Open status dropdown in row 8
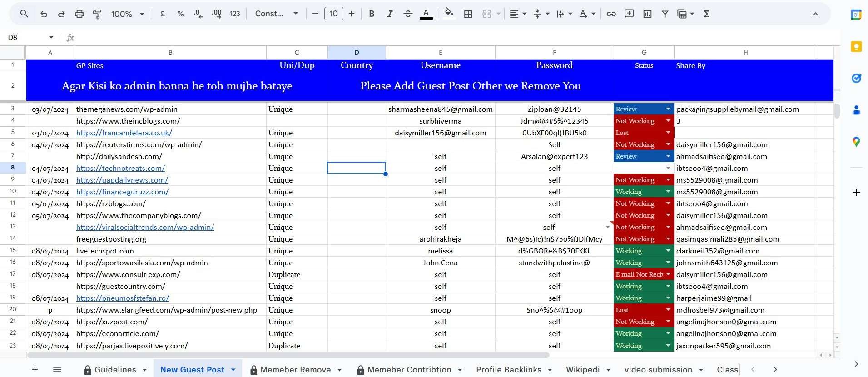 [x=668, y=168]
